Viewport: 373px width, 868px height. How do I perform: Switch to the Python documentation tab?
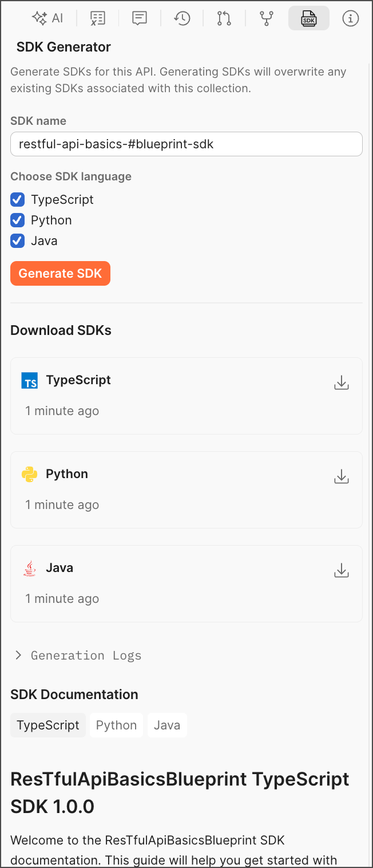[x=116, y=725]
